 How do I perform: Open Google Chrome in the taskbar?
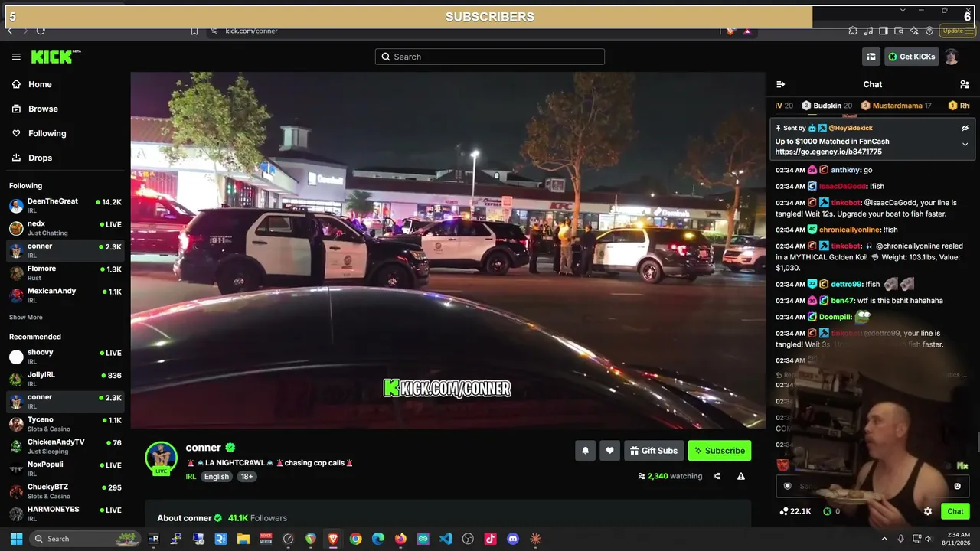point(355,539)
